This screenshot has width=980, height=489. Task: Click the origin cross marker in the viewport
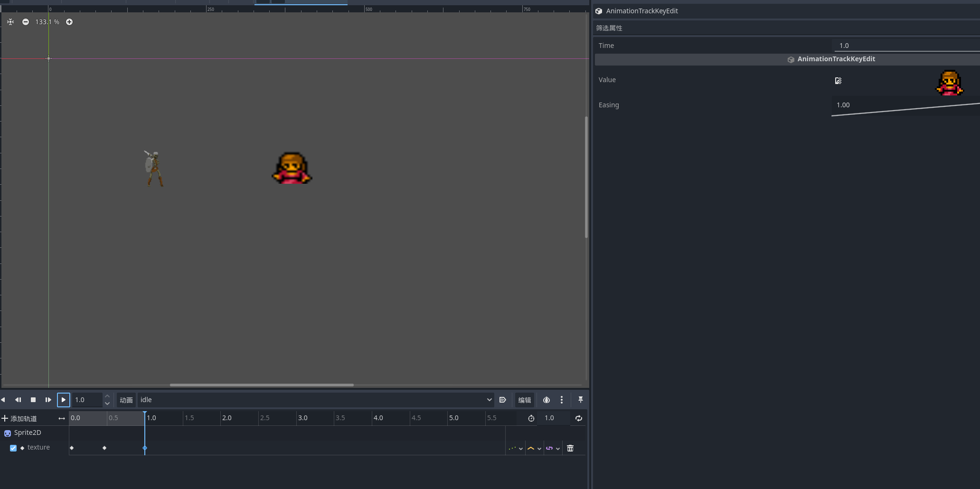48,58
